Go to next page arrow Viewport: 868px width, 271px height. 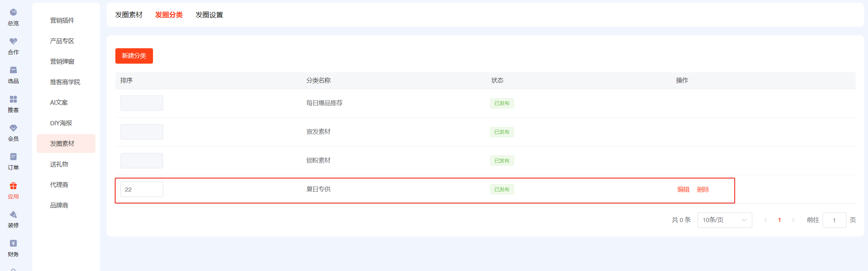[793, 220]
